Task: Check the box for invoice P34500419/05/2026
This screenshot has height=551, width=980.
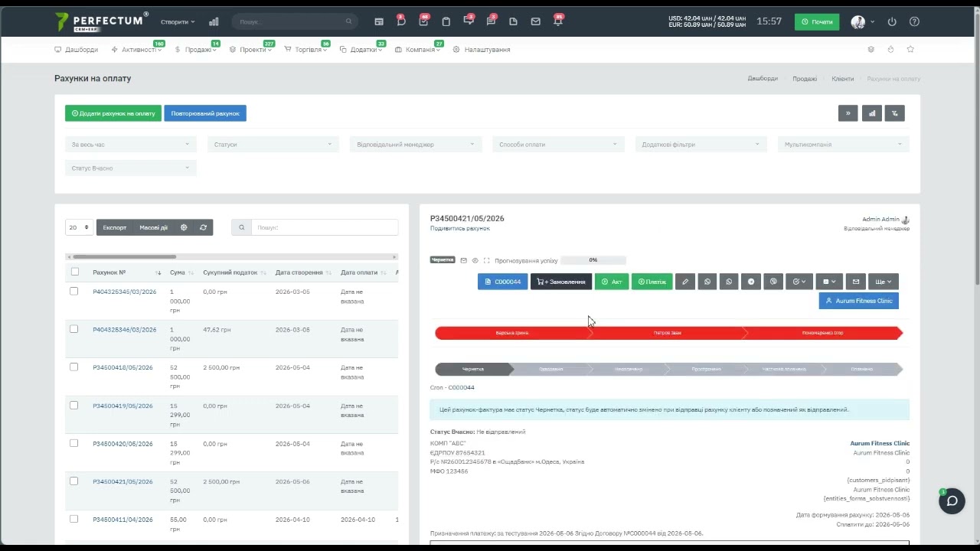Action: tap(74, 406)
